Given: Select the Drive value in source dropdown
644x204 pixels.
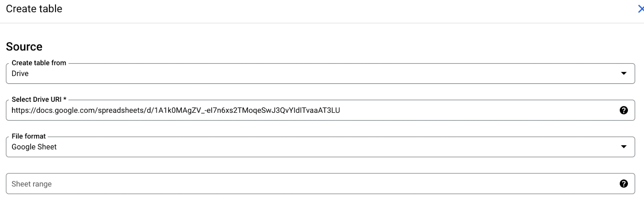Looking at the screenshot, I should (20, 74).
